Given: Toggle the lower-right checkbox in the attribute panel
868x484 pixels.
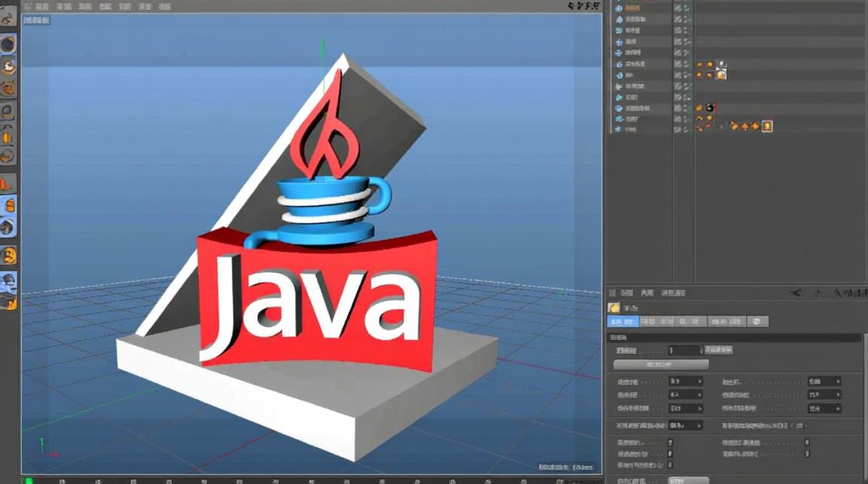Looking at the screenshot, I should point(806,454).
